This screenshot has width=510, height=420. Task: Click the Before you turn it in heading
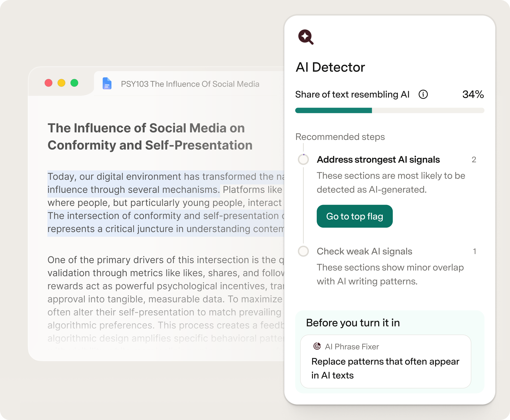pyautogui.click(x=353, y=323)
